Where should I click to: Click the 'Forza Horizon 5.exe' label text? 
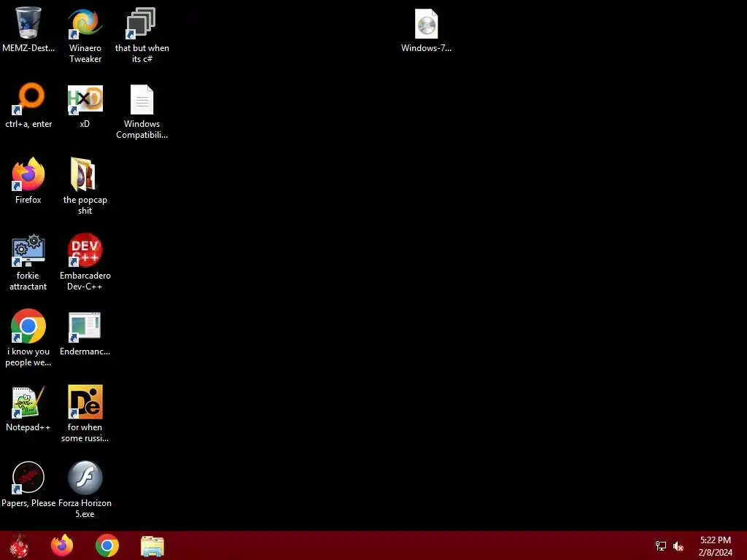[85, 508]
